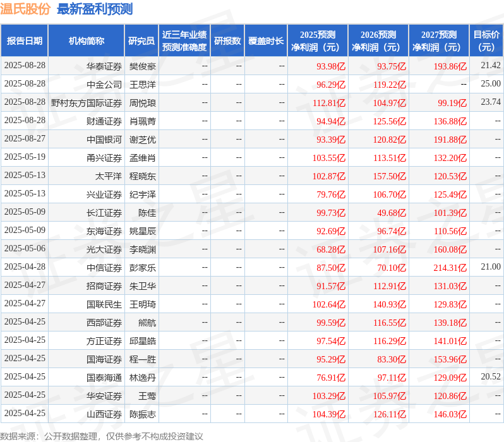Click analyst 陈振志

tap(142, 415)
